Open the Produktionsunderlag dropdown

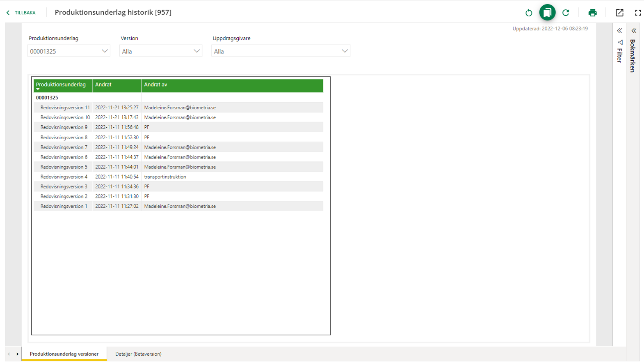(x=69, y=51)
